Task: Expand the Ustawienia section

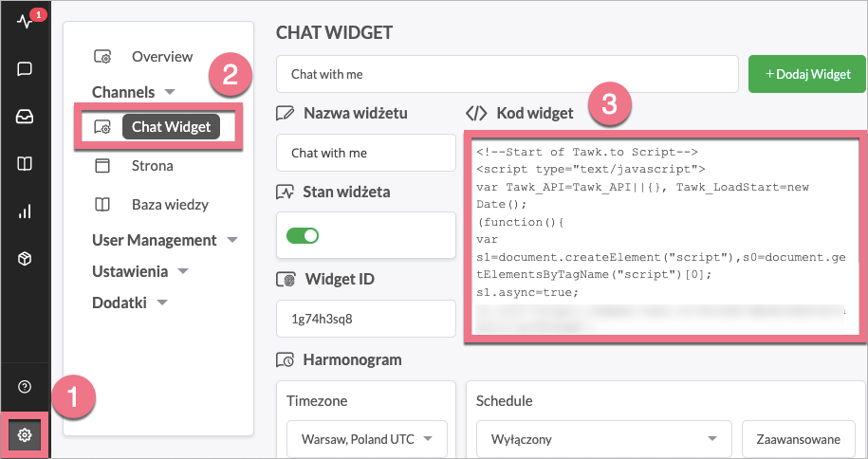Action: pyautogui.click(x=141, y=271)
